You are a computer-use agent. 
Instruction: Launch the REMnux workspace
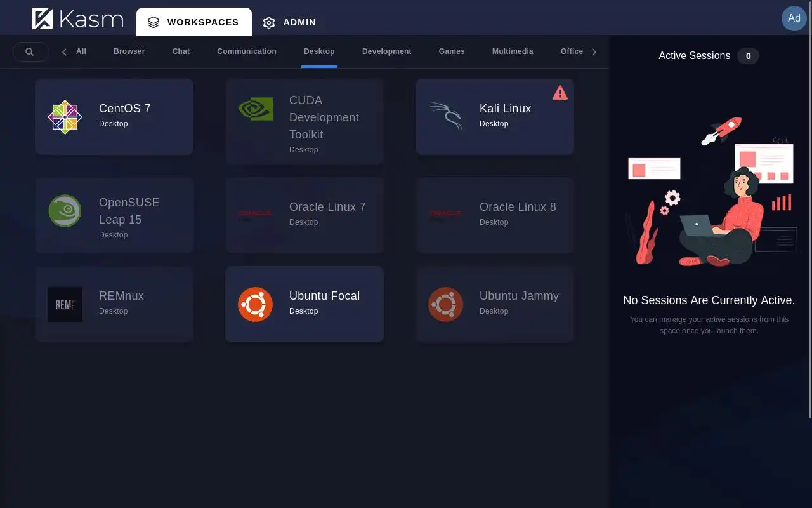114,304
